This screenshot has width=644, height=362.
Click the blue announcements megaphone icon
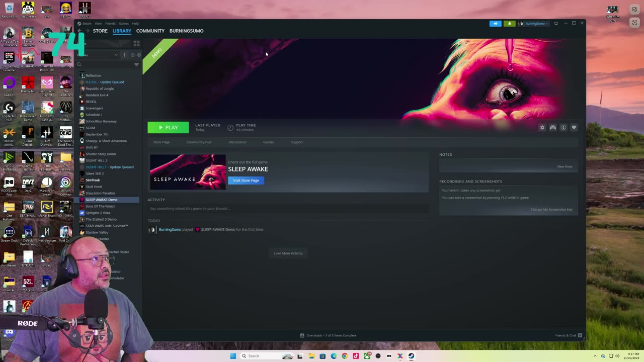[x=496, y=24]
